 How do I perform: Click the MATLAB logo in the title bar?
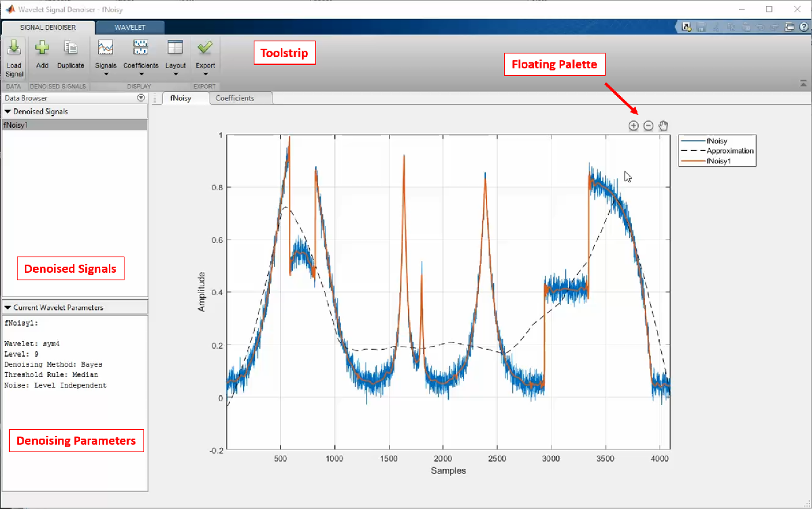(x=9, y=9)
